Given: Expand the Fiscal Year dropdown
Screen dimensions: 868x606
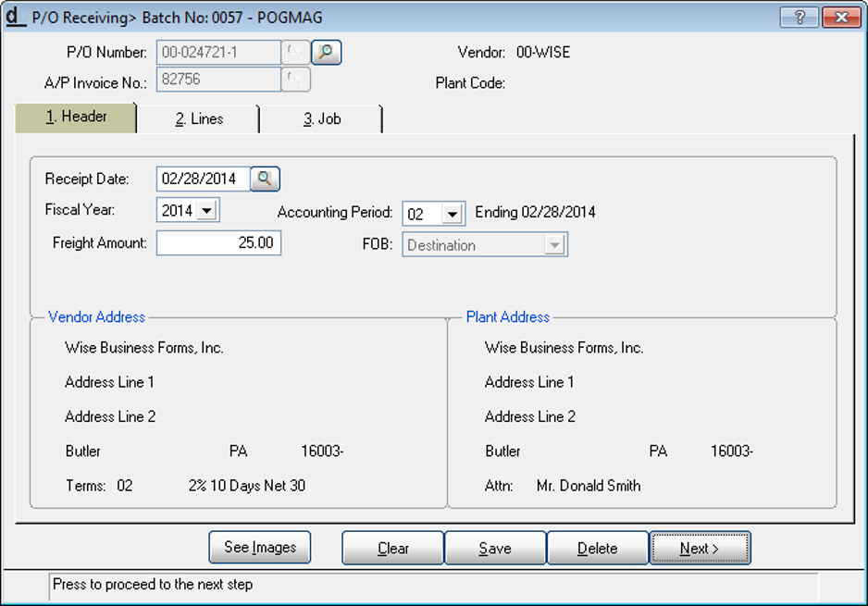Looking at the screenshot, I should pyautogui.click(x=207, y=210).
